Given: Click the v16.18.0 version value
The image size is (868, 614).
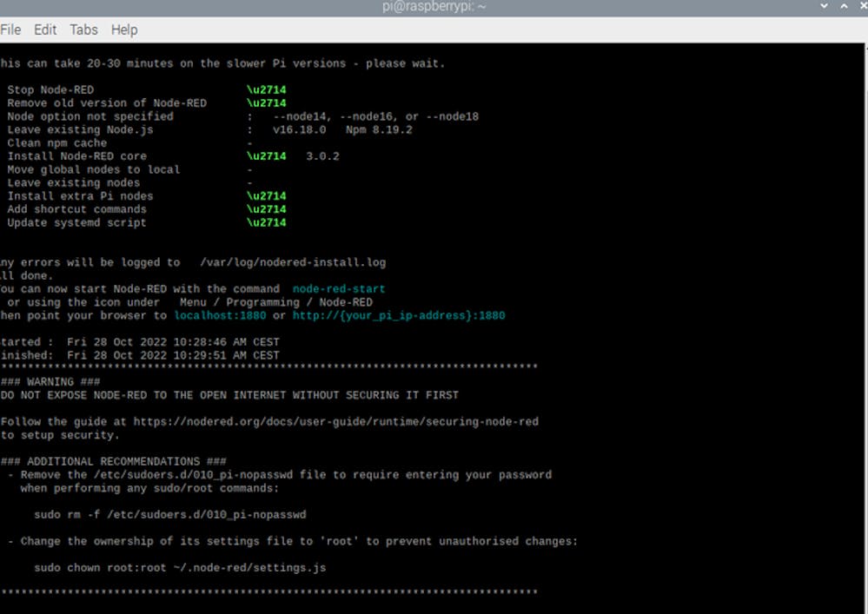Looking at the screenshot, I should click(300, 129).
